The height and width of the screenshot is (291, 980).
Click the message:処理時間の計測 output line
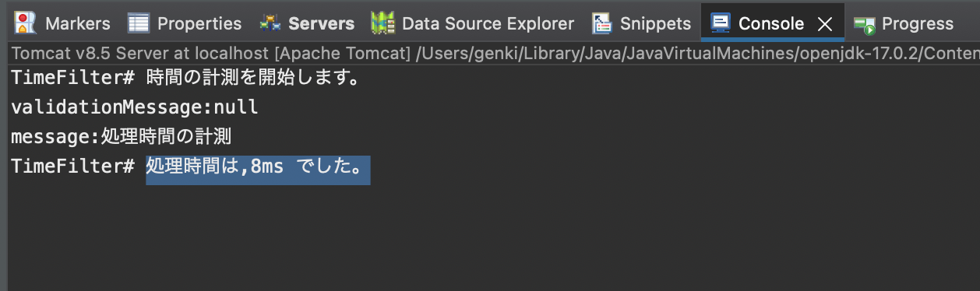pyautogui.click(x=121, y=137)
